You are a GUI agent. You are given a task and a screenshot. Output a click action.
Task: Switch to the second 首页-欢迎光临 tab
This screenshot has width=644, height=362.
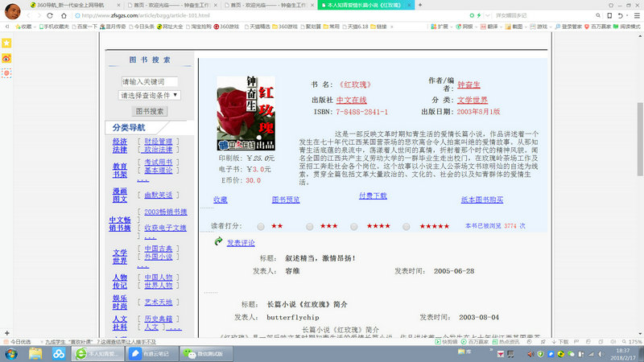coord(171,5)
